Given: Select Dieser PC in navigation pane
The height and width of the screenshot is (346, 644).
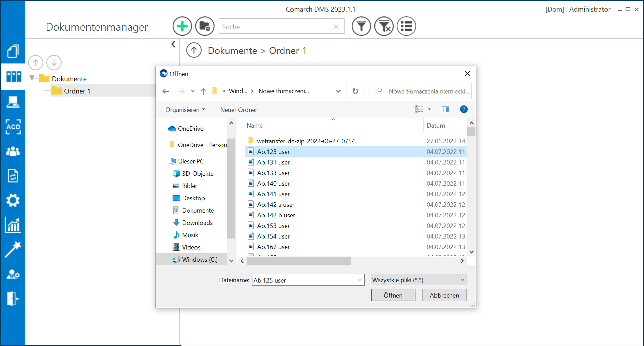Looking at the screenshot, I should [x=191, y=161].
